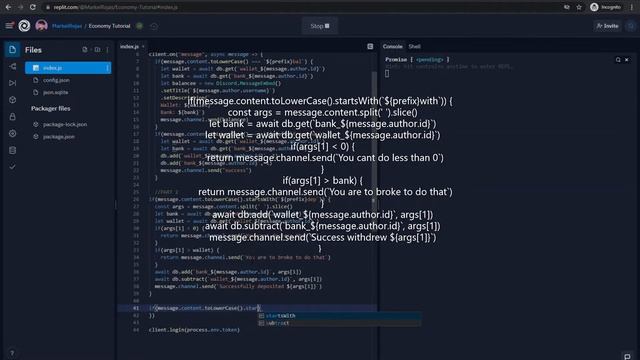Click the client.login line in the editor
Image resolution: width=640 pixels, height=360 pixels.
[x=194, y=330]
